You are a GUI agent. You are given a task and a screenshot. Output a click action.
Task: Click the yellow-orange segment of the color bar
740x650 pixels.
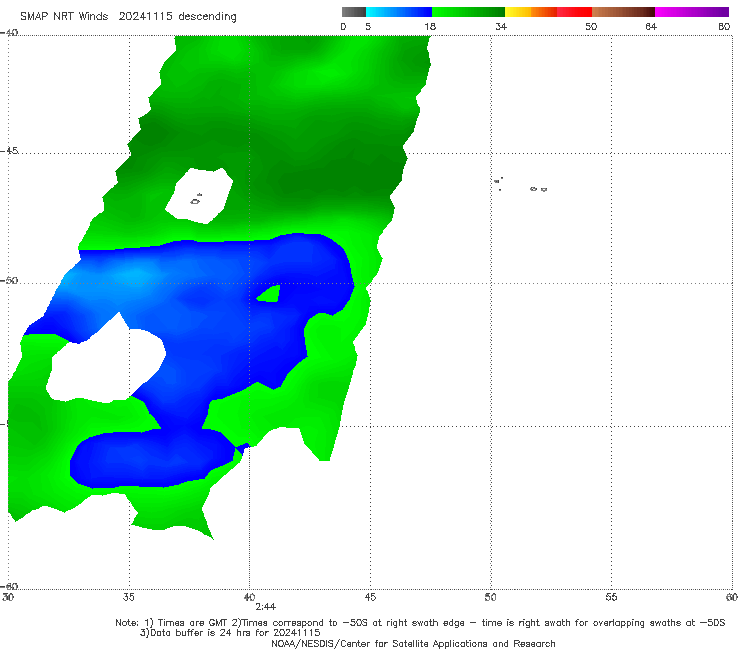tap(530, 12)
